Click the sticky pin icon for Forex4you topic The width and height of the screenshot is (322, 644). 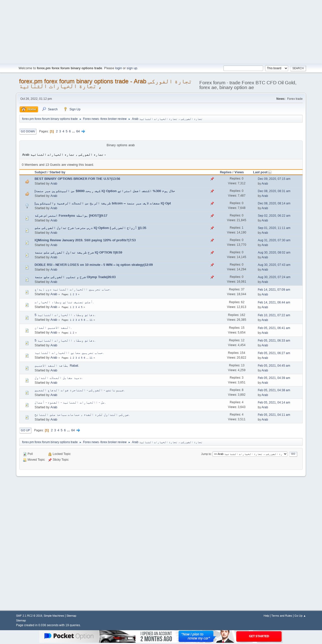point(212,216)
